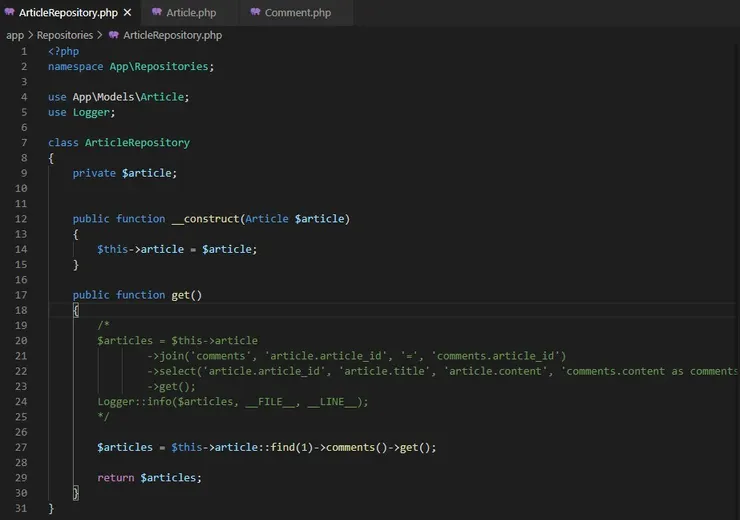Open the ArticleRepository.php breadcrumb dropdown
This screenshot has height=520, width=740.
click(x=172, y=35)
